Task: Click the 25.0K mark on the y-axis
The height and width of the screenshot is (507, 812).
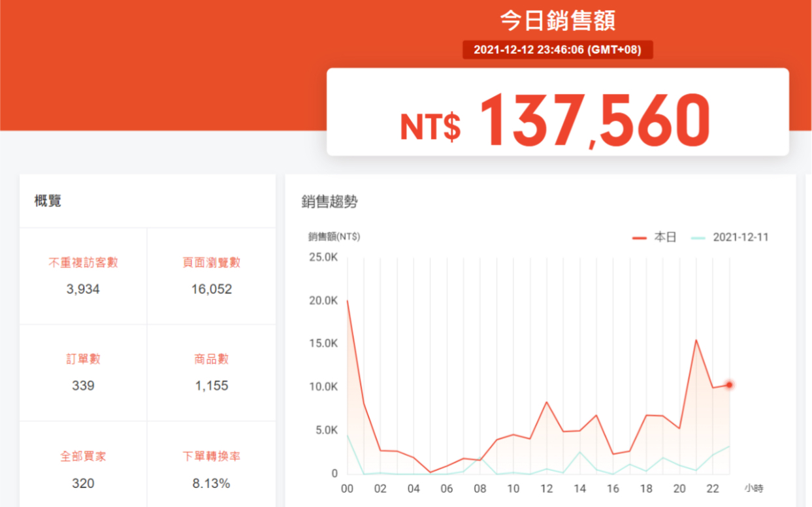Action: (x=323, y=257)
